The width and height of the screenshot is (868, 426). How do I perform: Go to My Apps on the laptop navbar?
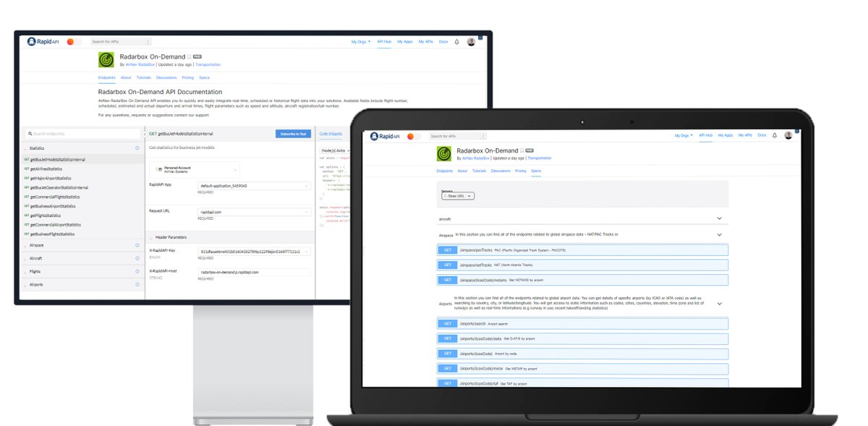pyautogui.click(x=726, y=135)
